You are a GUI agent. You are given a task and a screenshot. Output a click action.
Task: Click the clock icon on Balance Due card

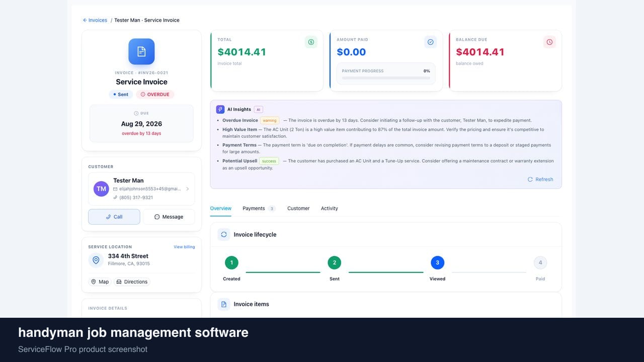[549, 42]
